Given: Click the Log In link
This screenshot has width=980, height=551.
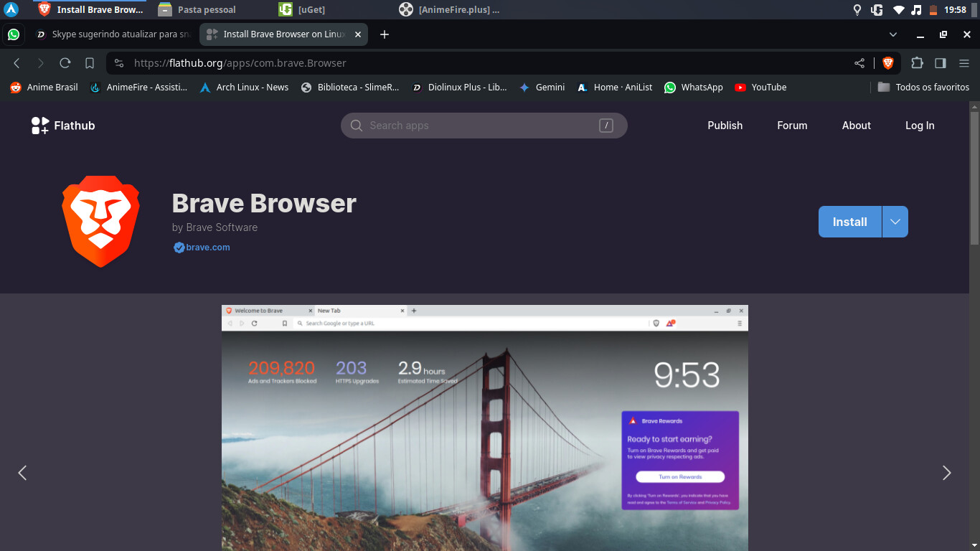Looking at the screenshot, I should pos(920,126).
